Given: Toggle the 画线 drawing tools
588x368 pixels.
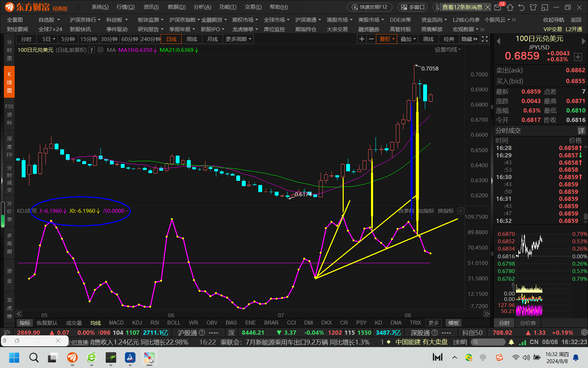Looking at the screenshot, I should point(428,39).
